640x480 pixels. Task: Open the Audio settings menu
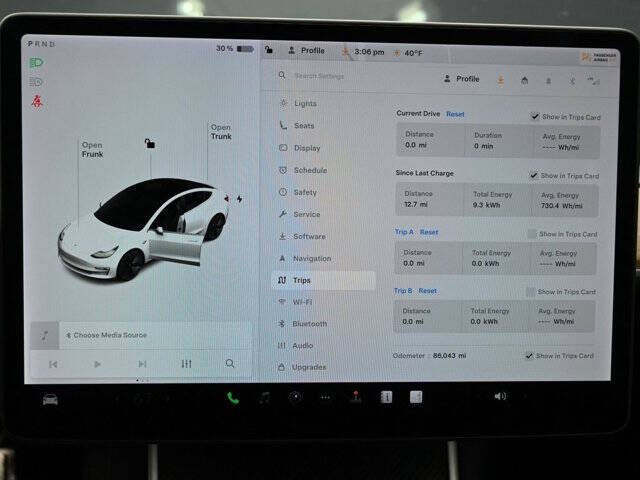pyautogui.click(x=302, y=345)
